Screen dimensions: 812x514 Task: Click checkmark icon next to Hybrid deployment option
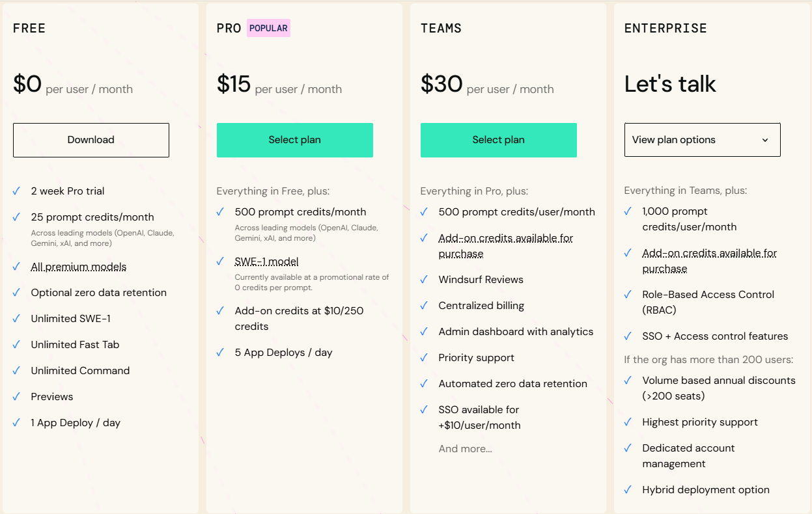coord(628,490)
